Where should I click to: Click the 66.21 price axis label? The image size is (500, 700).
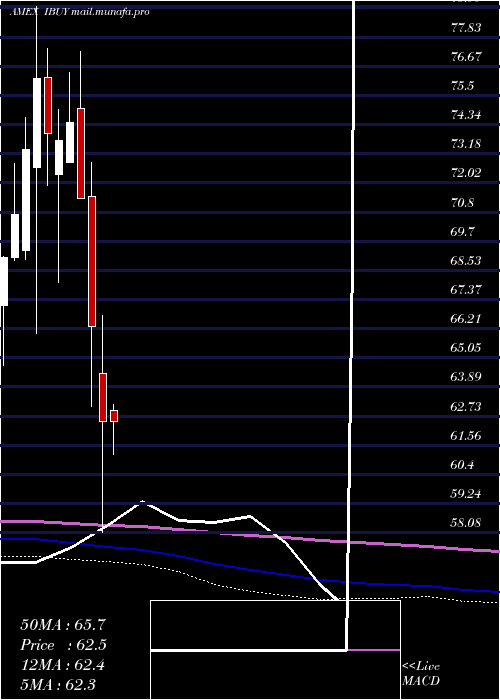[x=466, y=318]
